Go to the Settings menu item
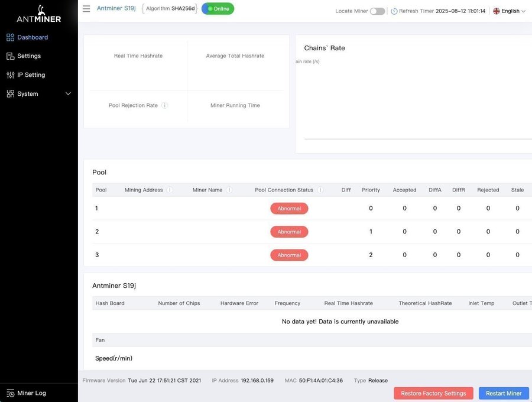 [29, 56]
